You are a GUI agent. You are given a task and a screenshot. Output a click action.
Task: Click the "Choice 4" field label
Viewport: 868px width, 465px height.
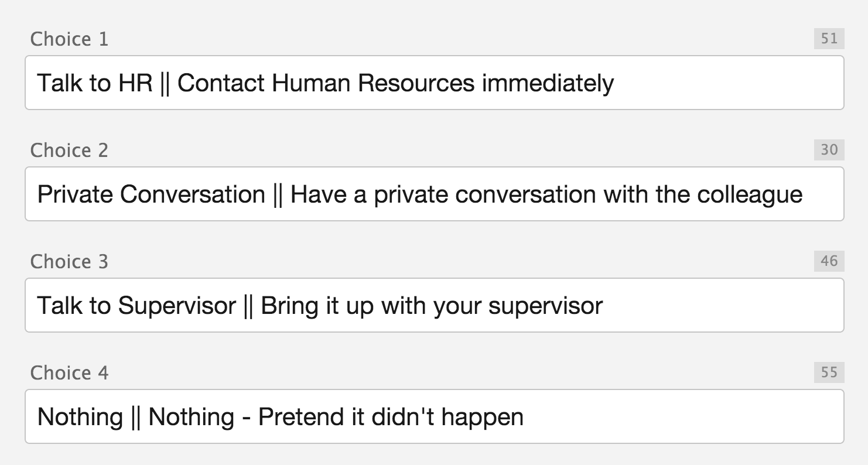(69, 373)
